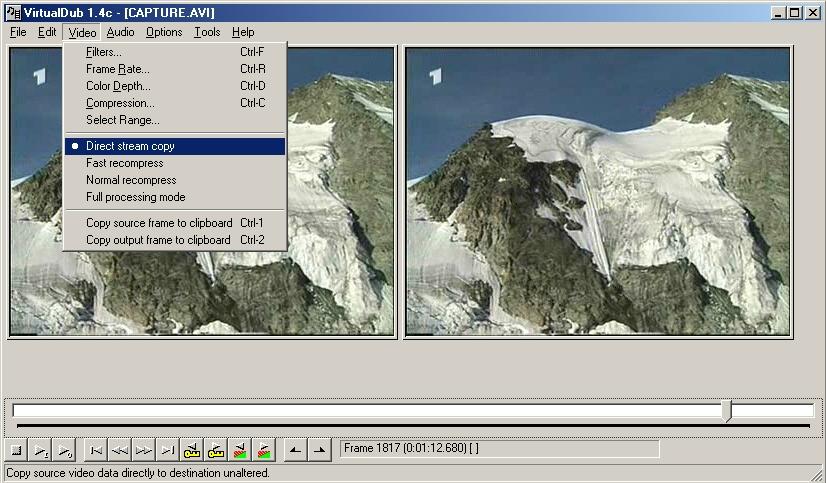The image size is (826, 483).
Task: Click the output video preview pane
Action: [x=598, y=191]
